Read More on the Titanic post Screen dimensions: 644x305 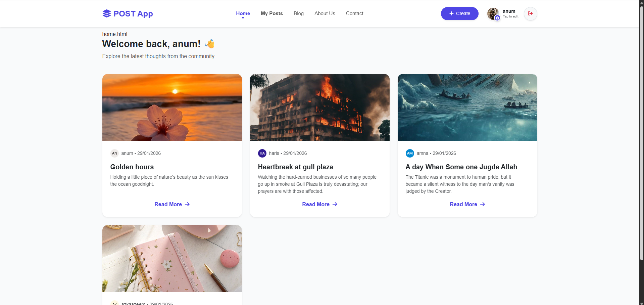pos(467,204)
